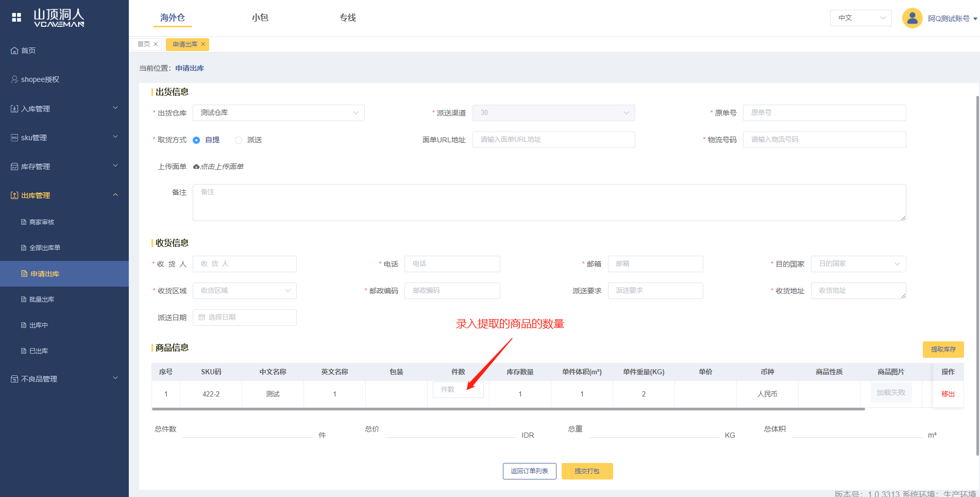The width and height of the screenshot is (980, 497).
Task: Click the 提交打包 button
Action: tap(587, 471)
